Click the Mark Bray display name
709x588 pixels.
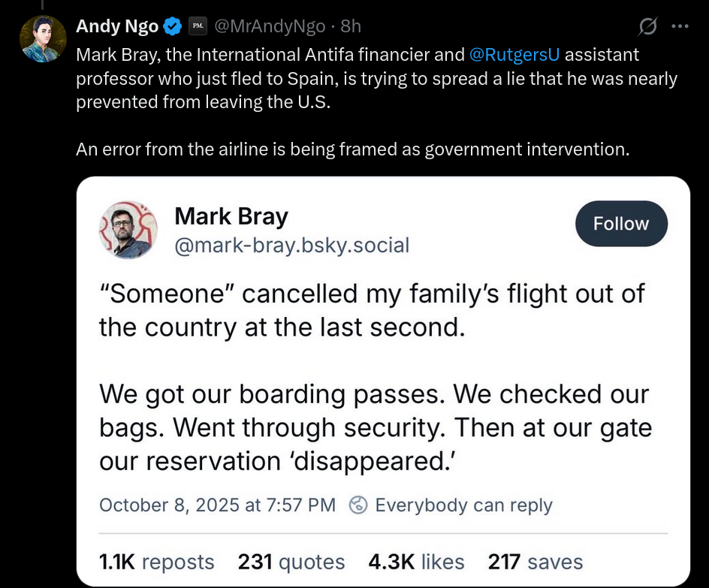click(231, 217)
